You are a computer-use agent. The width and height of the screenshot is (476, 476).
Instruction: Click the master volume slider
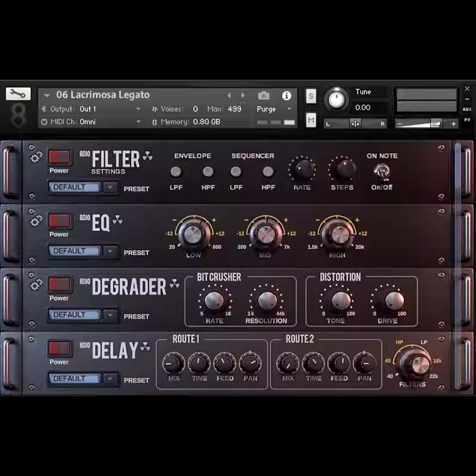click(x=427, y=124)
